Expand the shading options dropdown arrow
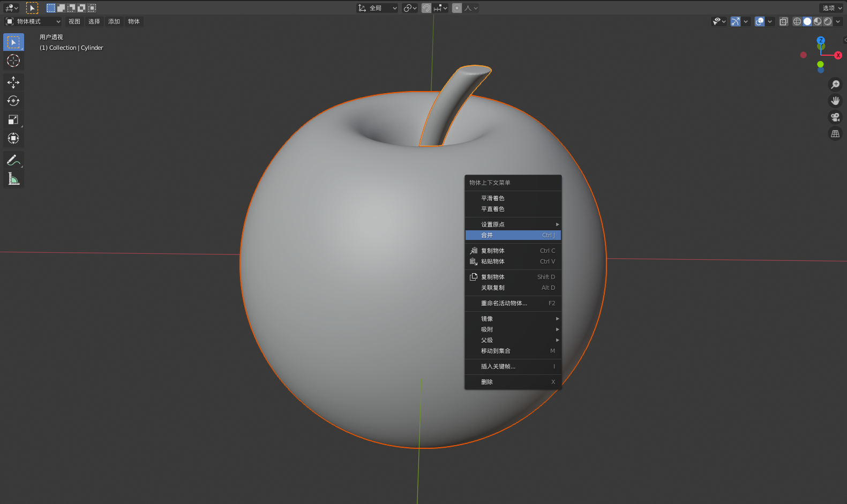This screenshot has height=504, width=847. point(838,21)
